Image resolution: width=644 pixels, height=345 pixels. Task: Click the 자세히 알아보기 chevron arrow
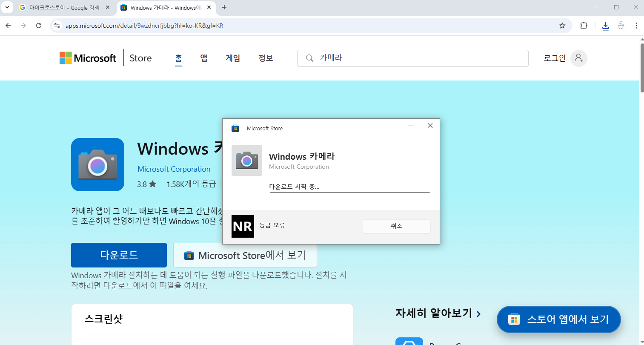[x=479, y=314]
